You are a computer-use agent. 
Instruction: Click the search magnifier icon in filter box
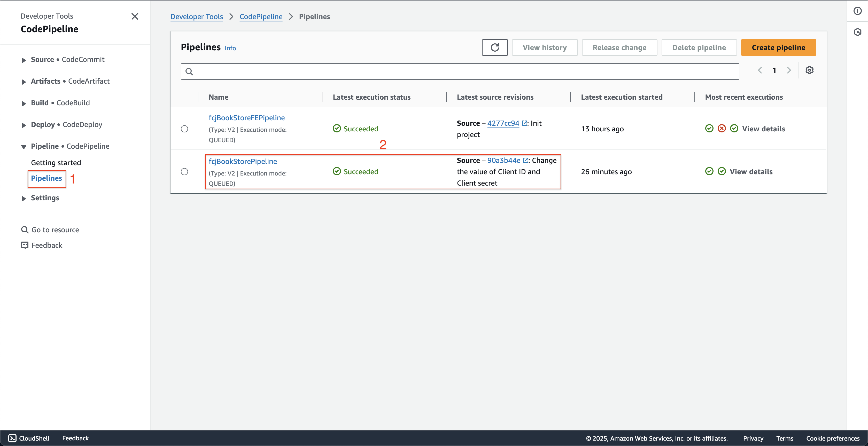pyautogui.click(x=189, y=71)
